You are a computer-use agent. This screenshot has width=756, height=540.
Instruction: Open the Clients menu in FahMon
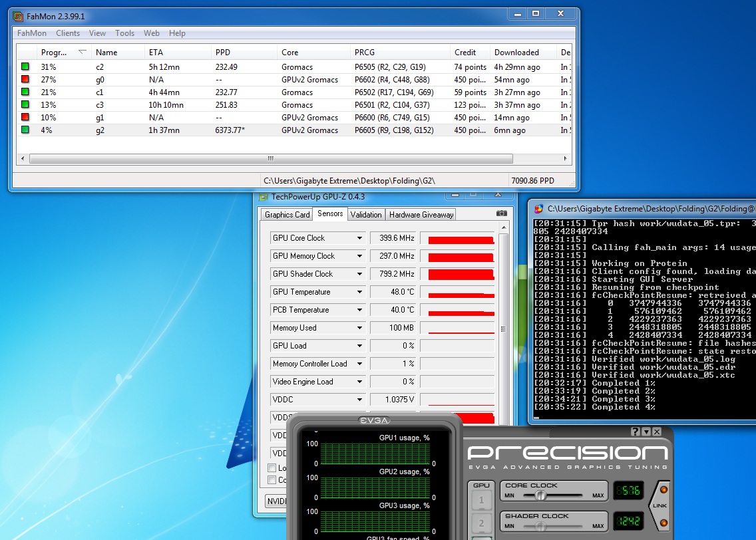(67, 33)
